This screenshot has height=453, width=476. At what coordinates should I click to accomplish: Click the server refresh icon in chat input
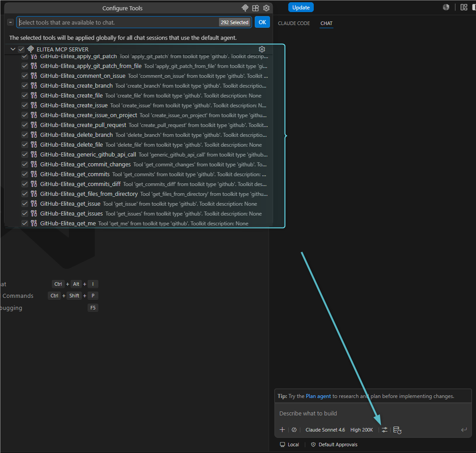397,430
